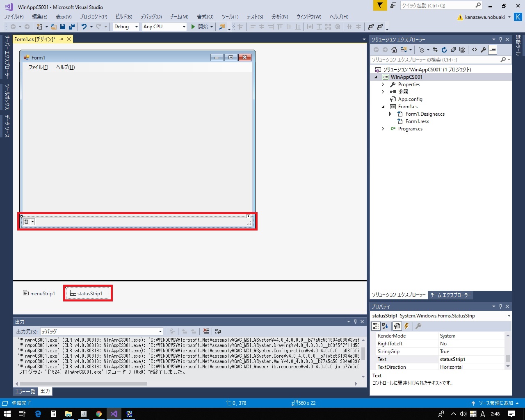
Task: Toggle Word Wrap in Output panel
Action: (x=218, y=331)
